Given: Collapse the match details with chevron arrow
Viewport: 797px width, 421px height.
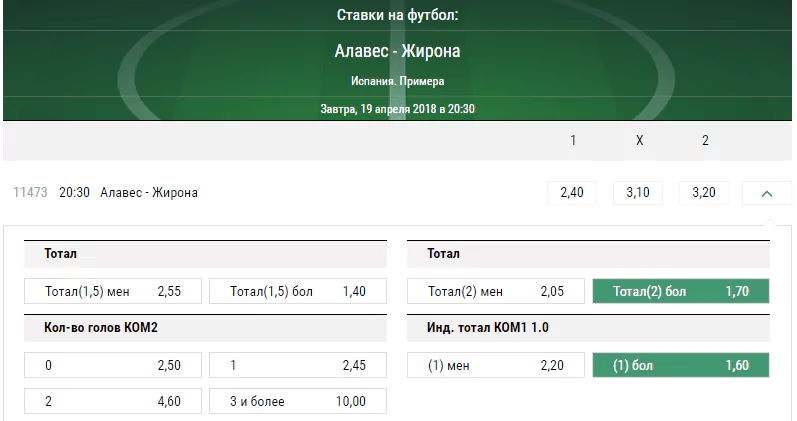Looking at the screenshot, I should pyautogui.click(x=767, y=193).
